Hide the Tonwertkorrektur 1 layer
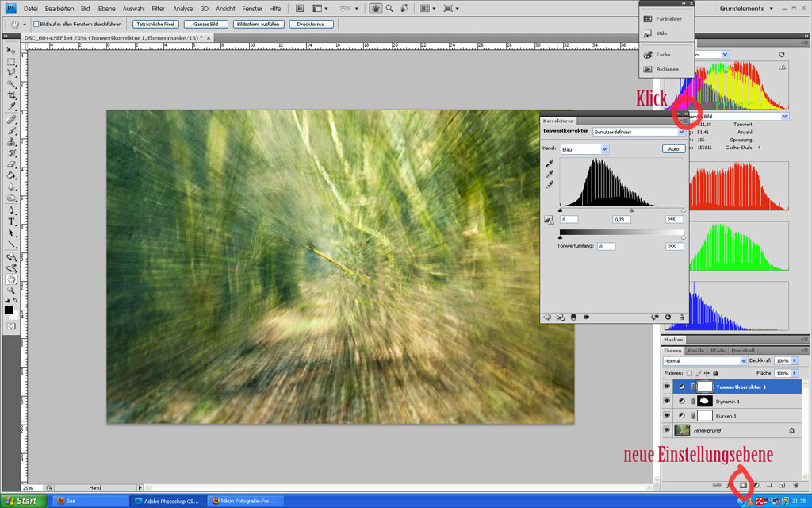 (667, 387)
